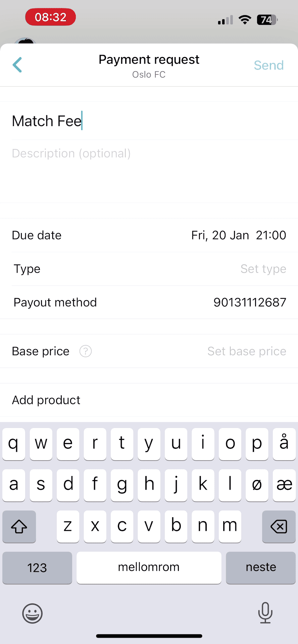Open the emoji keyboard

tap(32, 613)
